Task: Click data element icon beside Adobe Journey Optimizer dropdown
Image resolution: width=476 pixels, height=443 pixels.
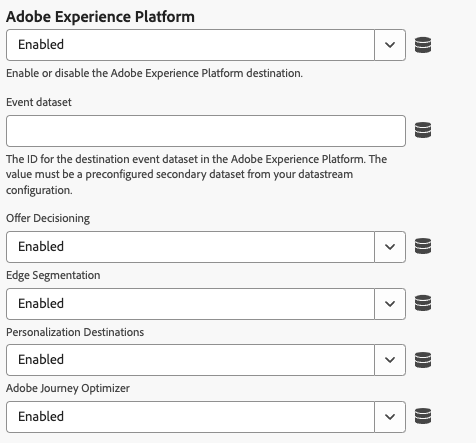Action: (423, 416)
